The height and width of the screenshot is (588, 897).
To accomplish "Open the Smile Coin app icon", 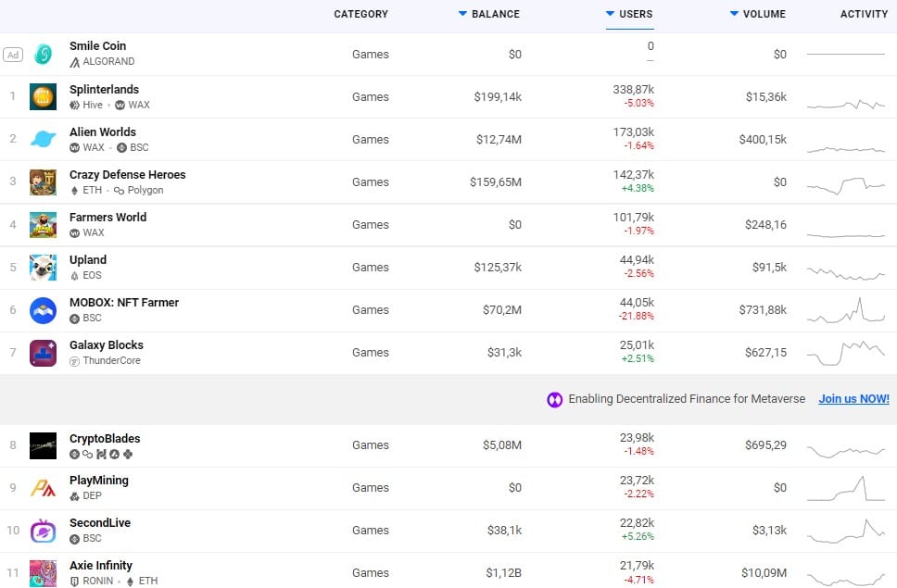I will [43, 55].
